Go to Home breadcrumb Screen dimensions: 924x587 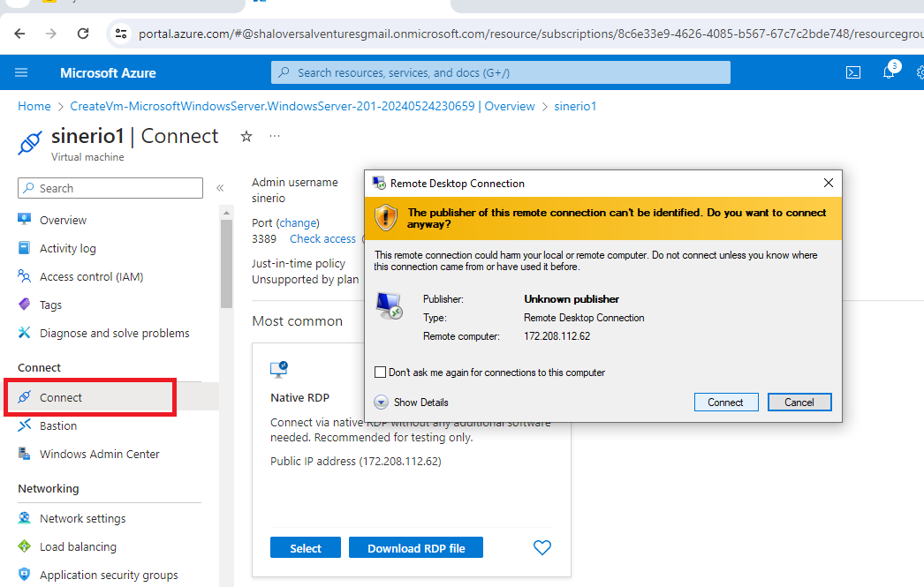pyautogui.click(x=34, y=107)
